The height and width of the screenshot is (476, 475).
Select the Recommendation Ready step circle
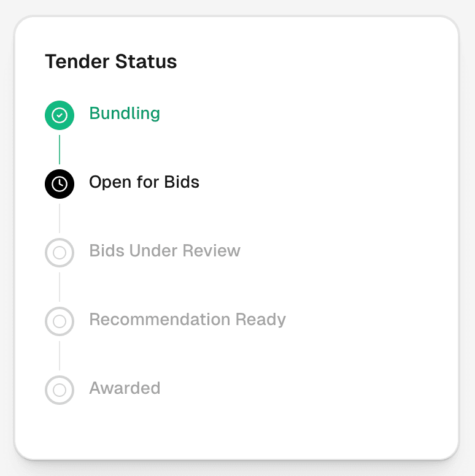tap(60, 321)
